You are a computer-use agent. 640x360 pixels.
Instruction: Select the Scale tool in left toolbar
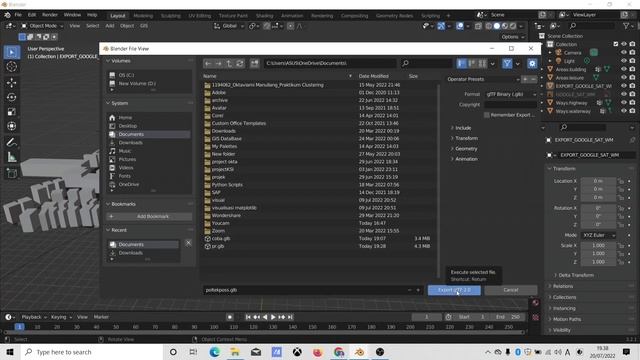pyautogui.click(x=11, y=111)
